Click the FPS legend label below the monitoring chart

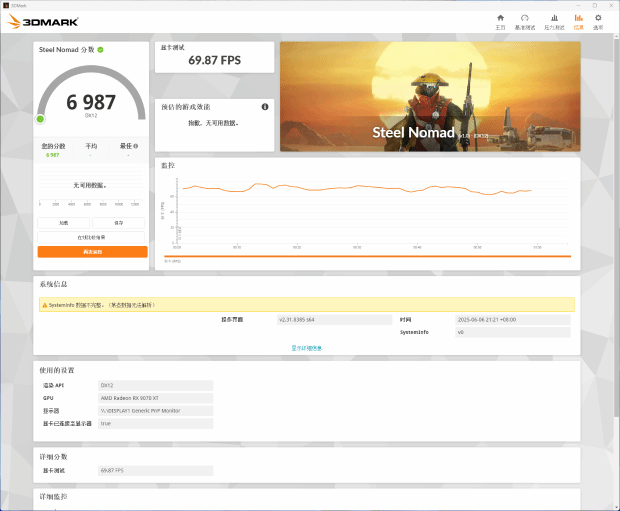(x=172, y=261)
